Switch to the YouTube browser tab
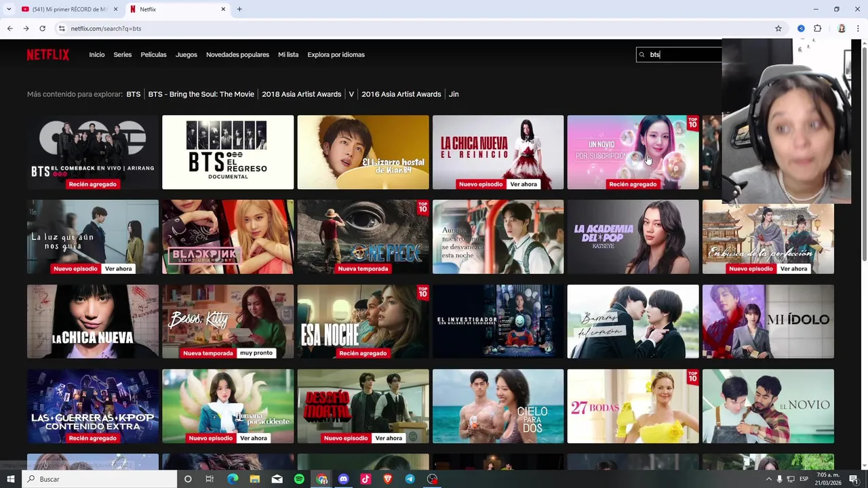Image resolution: width=868 pixels, height=488 pixels. click(69, 9)
